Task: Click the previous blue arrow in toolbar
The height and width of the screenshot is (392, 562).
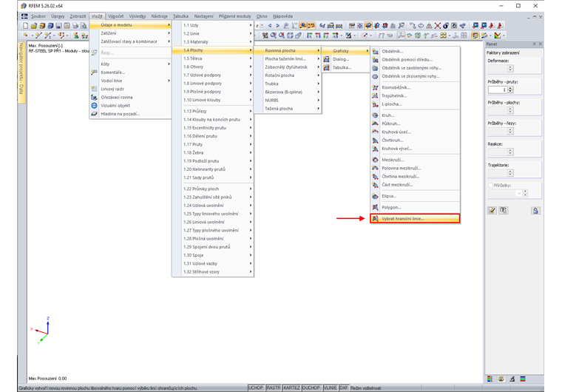Action: tap(270, 26)
